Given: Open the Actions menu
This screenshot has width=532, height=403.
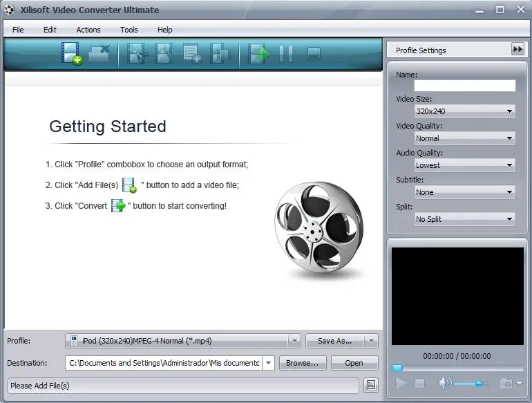Looking at the screenshot, I should 88,30.
